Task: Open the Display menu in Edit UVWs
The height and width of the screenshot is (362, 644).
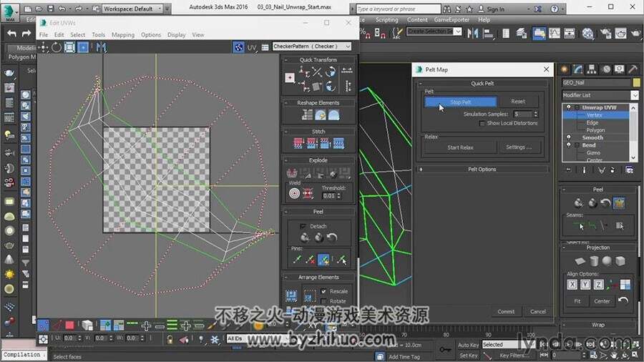Action: pyautogui.click(x=176, y=35)
